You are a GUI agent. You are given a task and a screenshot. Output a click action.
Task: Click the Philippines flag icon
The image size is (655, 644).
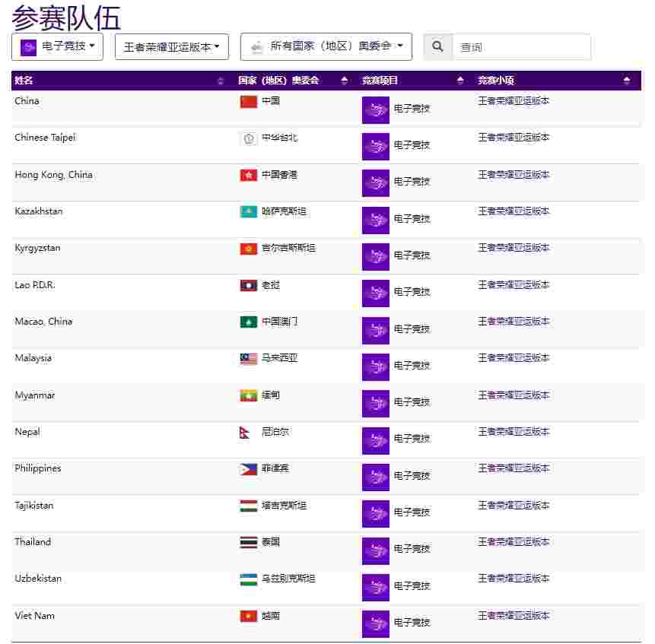[x=249, y=469]
